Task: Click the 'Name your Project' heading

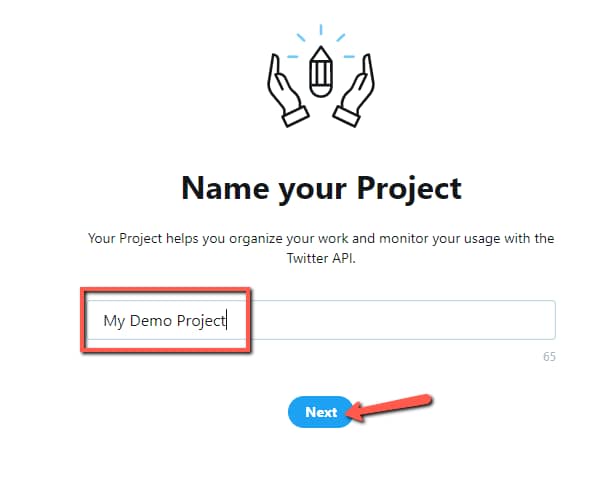Action: coord(321,187)
